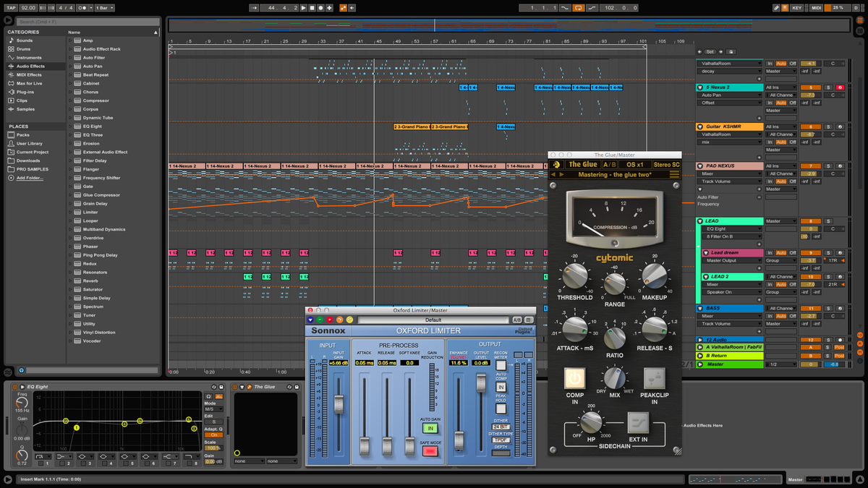Image resolution: width=868 pixels, height=488 pixels.
Task: Click the arrangement Record button
Action: point(320,7)
